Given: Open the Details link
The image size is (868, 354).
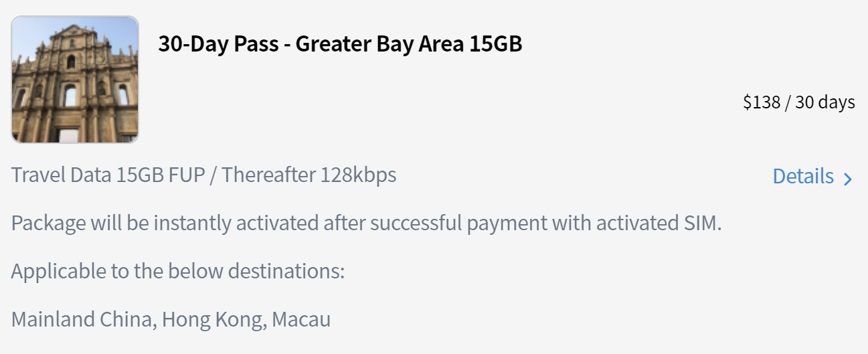Looking at the screenshot, I should (803, 176).
